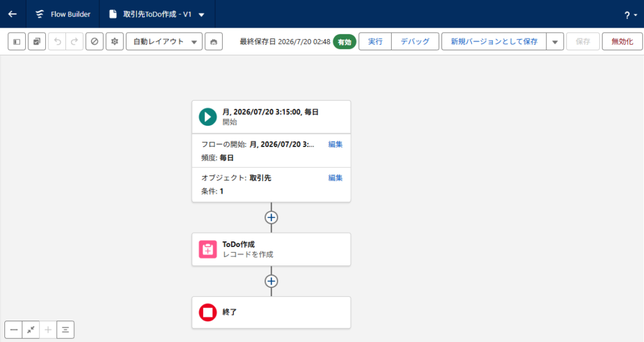Screen dimensions: 644x342
Task: Click the レコードを作成 subtitle
Action: pos(248,255)
